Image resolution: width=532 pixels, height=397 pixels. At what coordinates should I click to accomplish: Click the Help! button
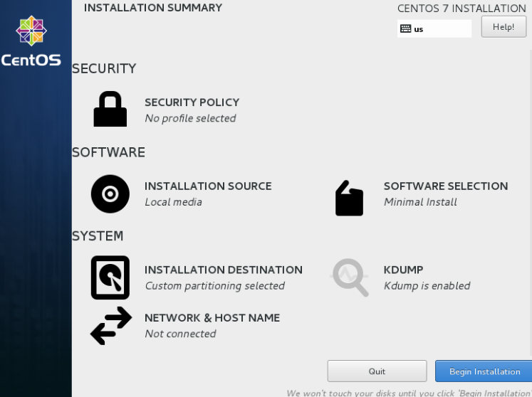[x=504, y=27]
